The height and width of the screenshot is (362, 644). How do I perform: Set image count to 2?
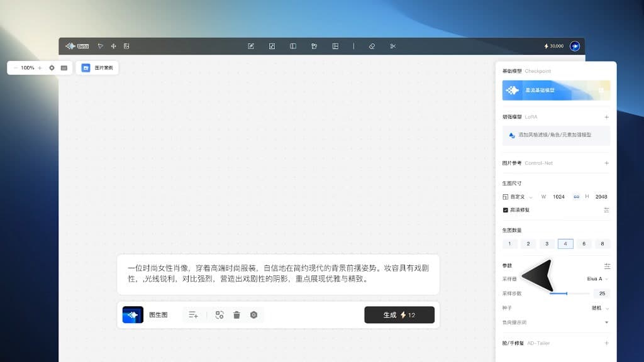(x=528, y=244)
